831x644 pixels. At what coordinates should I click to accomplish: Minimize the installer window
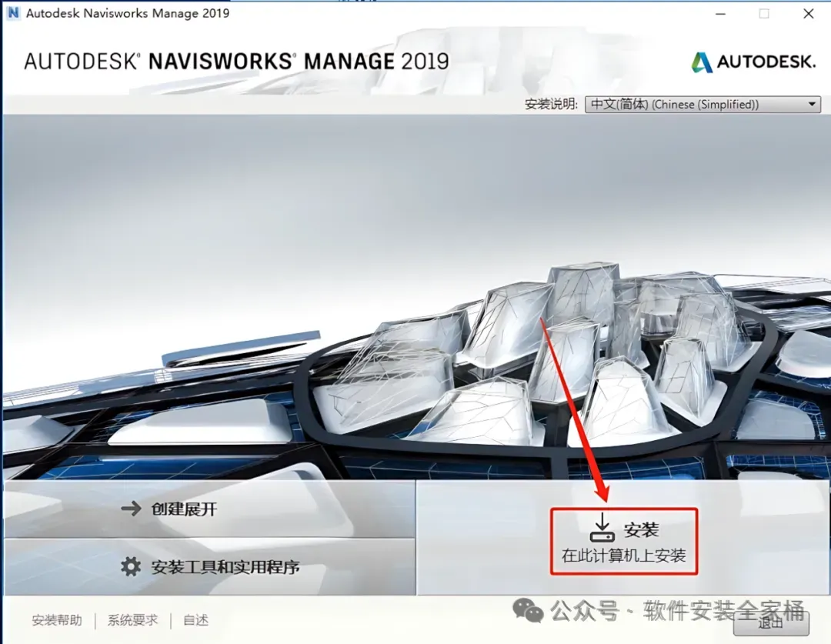(x=721, y=14)
